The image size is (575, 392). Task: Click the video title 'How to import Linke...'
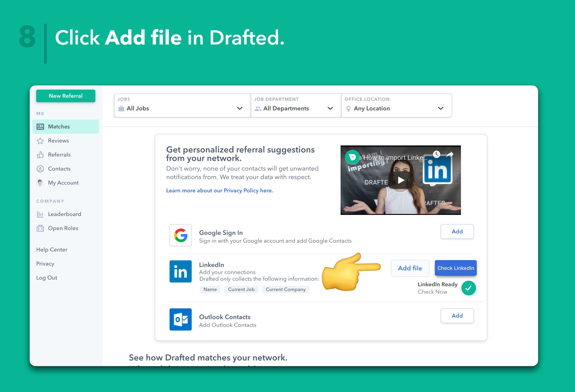tap(395, 158)
